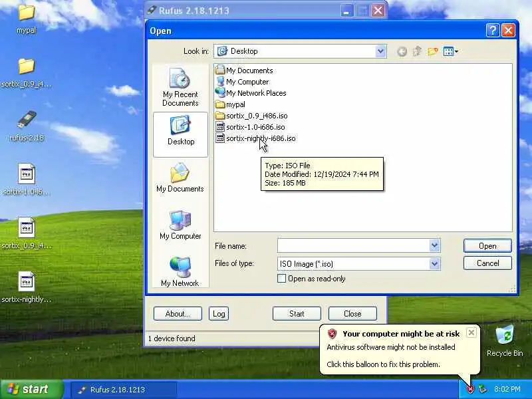Select sortix-1.0-i6... file icon on desktop
Viewport: 532px width, 399px height.
pos(27,174)
